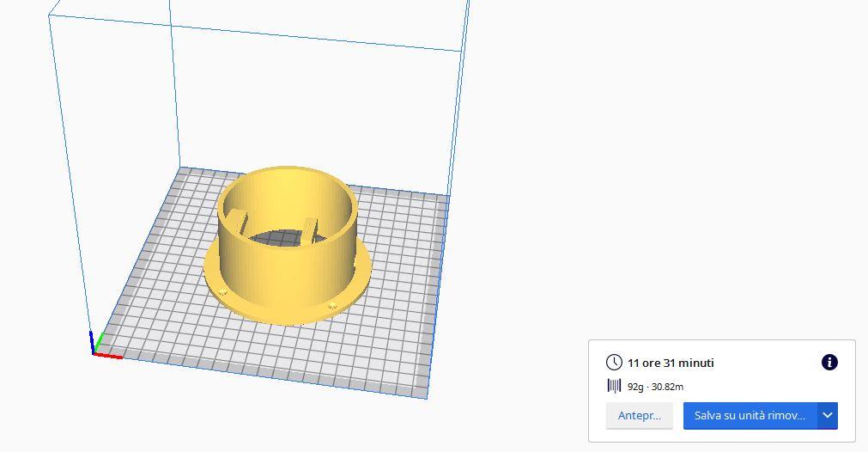The width and height of the screenshot is (868, 452).
Task: Click the material usage '92g · 30.82m'
Action: tap(655, 387)
